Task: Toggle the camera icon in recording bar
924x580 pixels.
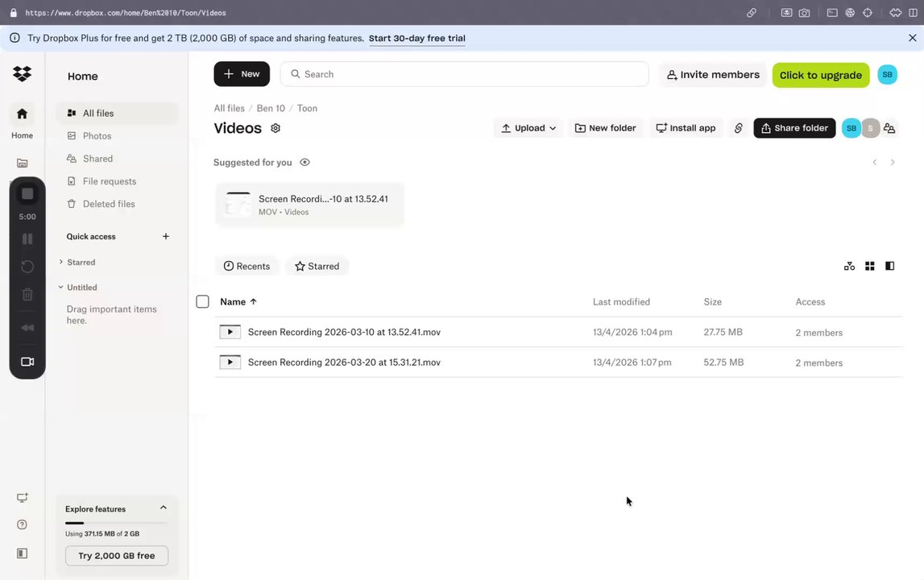Action: [x=27, y=362]
